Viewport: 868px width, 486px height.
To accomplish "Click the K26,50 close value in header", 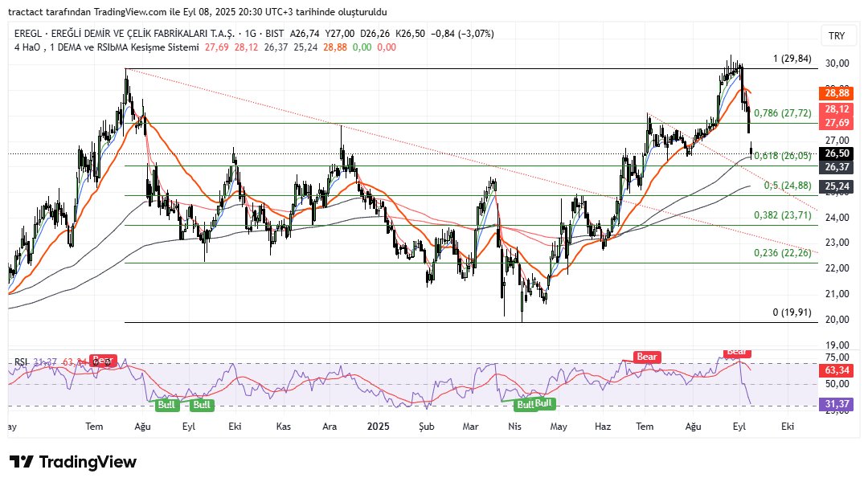I will (x=410, y=34).
